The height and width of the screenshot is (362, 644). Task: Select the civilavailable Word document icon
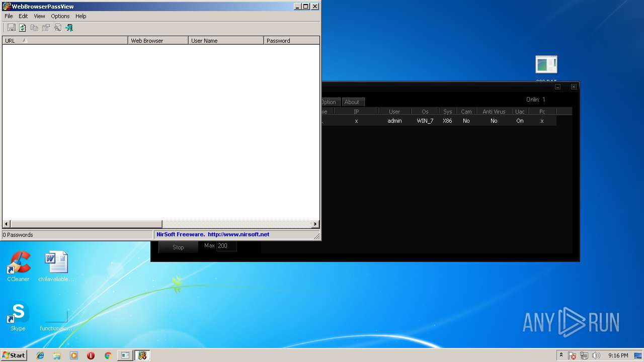tap(56, 266)
